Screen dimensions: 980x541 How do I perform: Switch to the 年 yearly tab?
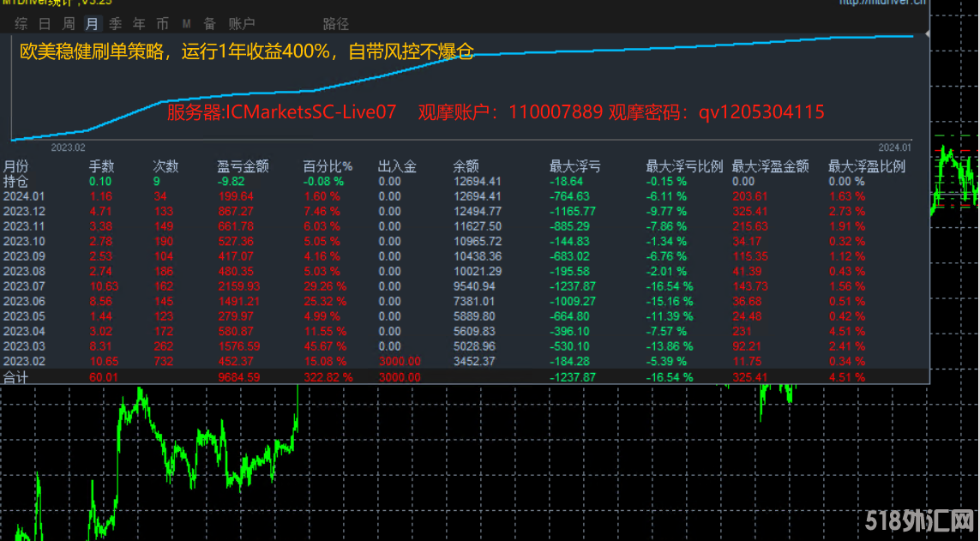139,24
